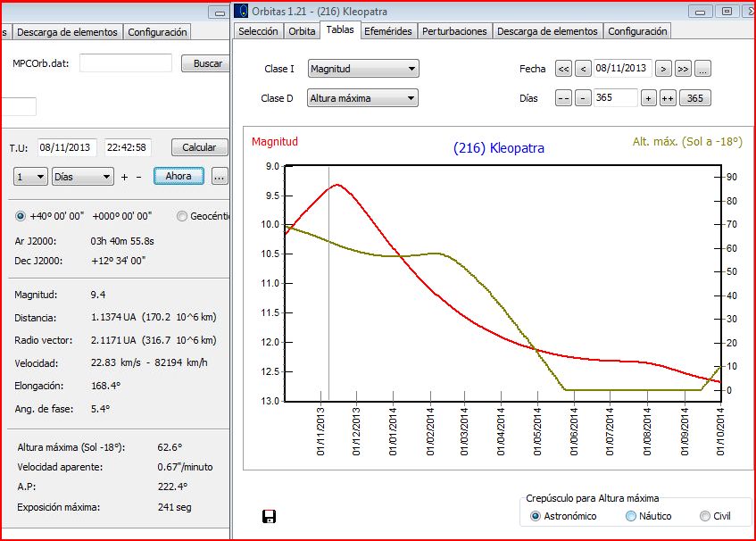
Task: Decrease days with the -- button
Action: (563, 98)
